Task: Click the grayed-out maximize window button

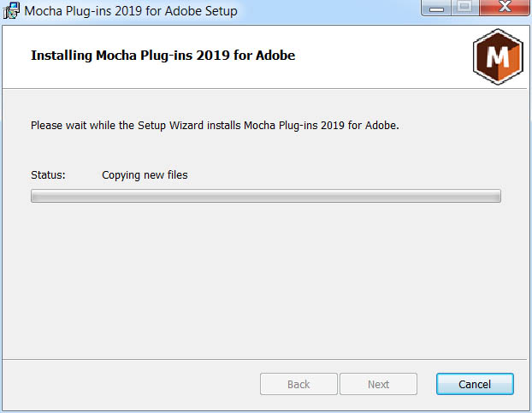Action: click(464, 8)
